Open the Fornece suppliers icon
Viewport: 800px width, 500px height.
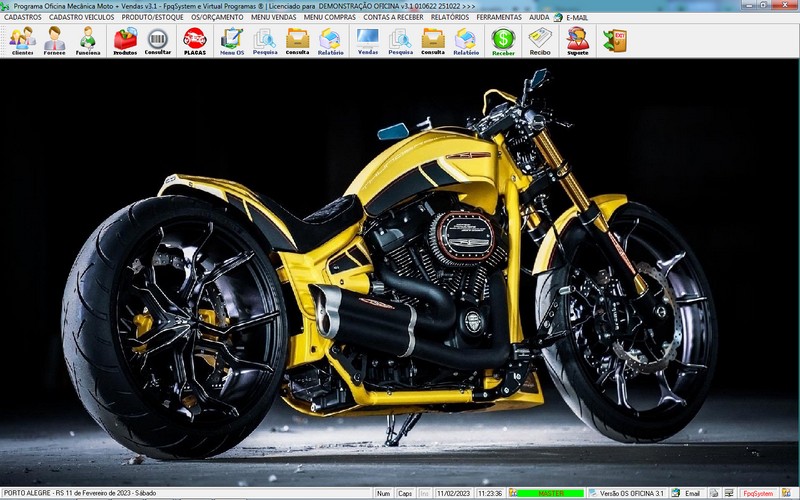click(x=55, y=41)
